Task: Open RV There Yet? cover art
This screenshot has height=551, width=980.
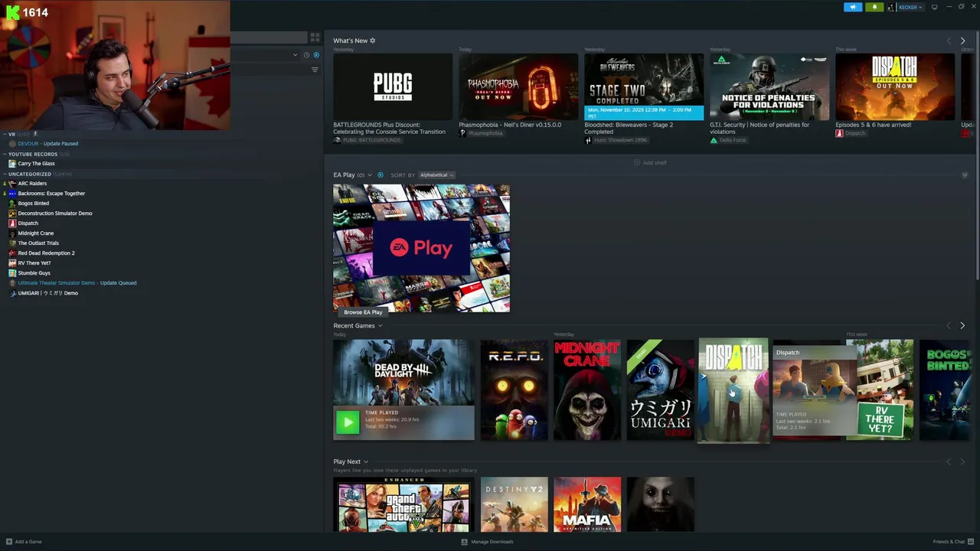Action: pos(880,390)
